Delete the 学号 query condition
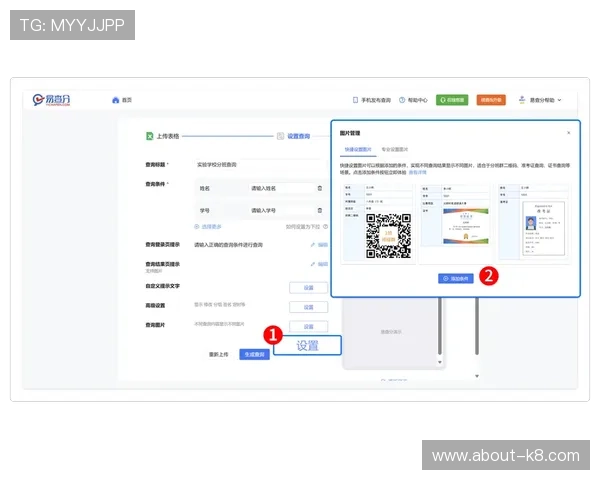Viewport: 600px width, 480px height. (x=320, y=211)
